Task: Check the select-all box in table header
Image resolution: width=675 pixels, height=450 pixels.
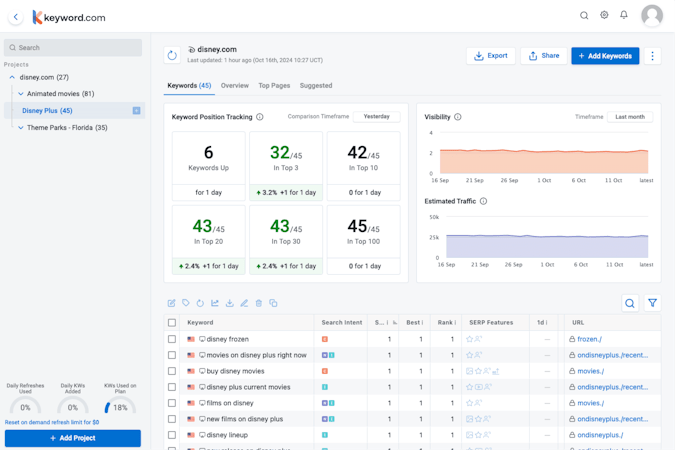Action: tap(172, 323)
